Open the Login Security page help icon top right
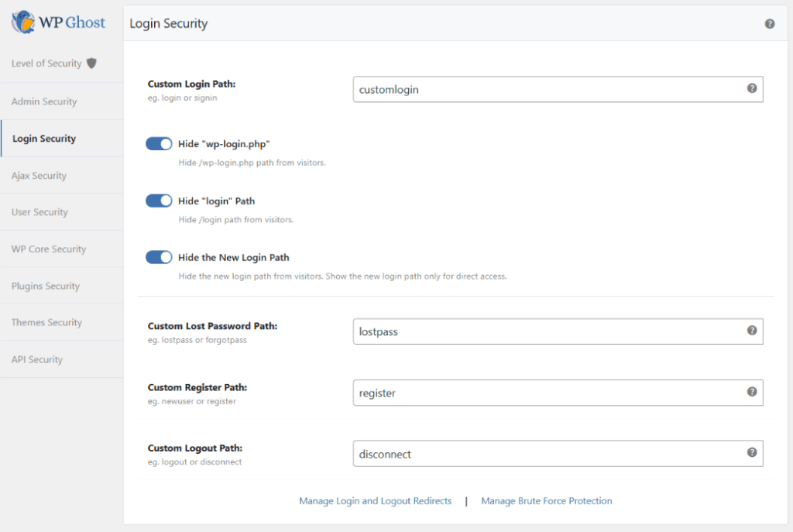 [770, 23]
